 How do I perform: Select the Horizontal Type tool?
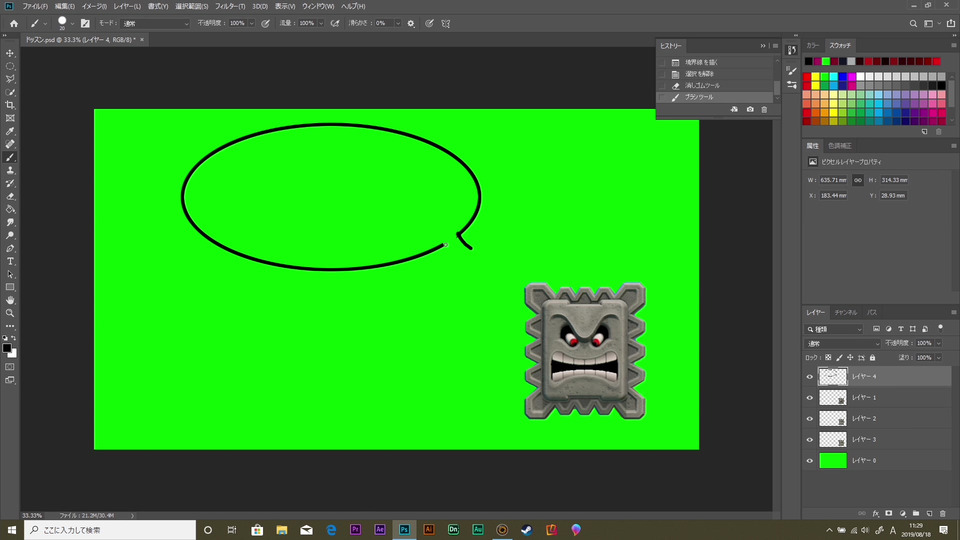(x=10, y=261)
